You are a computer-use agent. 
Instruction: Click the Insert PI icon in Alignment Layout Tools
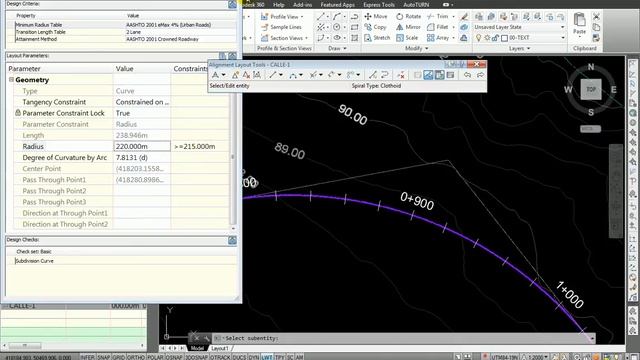pos(235,75)
